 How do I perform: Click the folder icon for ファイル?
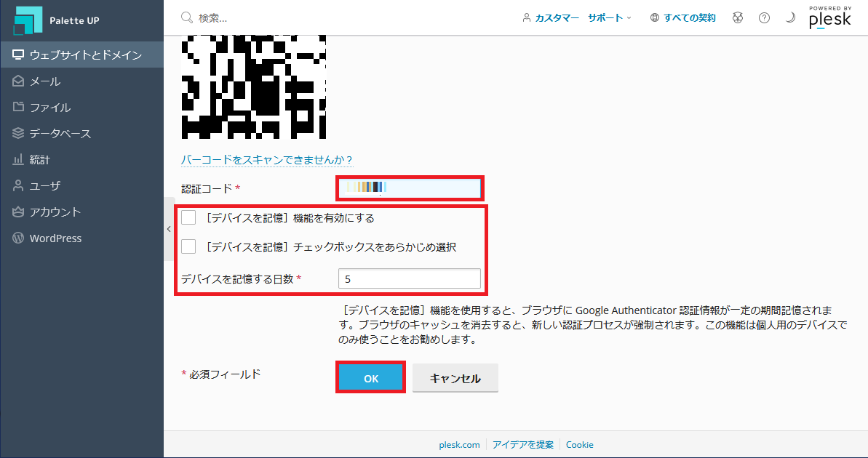point(18,107)
